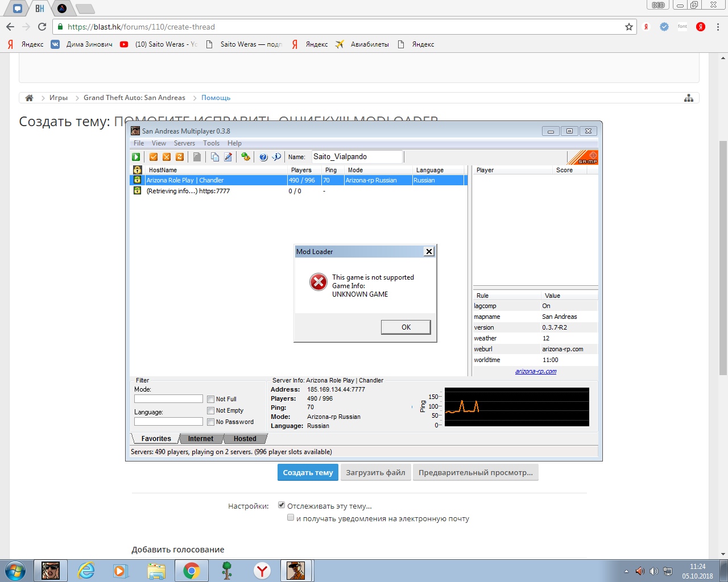This screenshot has height=582, width=728.
Task: Click the orange checkmark Add Server icon
Action: [154, 157]
